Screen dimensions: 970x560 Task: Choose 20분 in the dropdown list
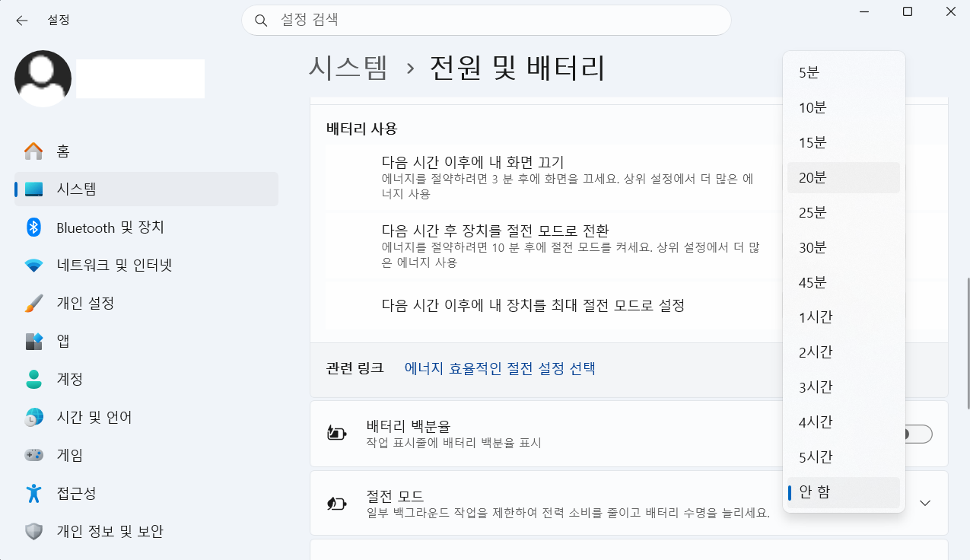[x=844, y=178]
